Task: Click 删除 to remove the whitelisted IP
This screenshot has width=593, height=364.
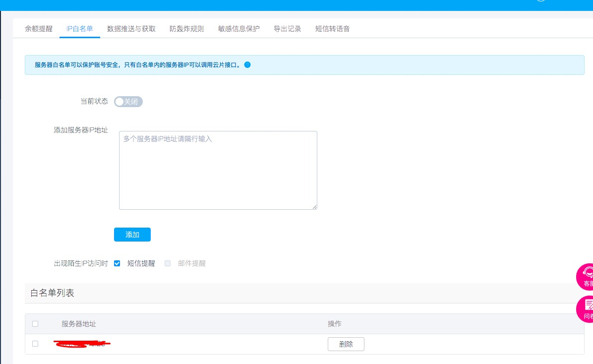Action: pos(346,344)
